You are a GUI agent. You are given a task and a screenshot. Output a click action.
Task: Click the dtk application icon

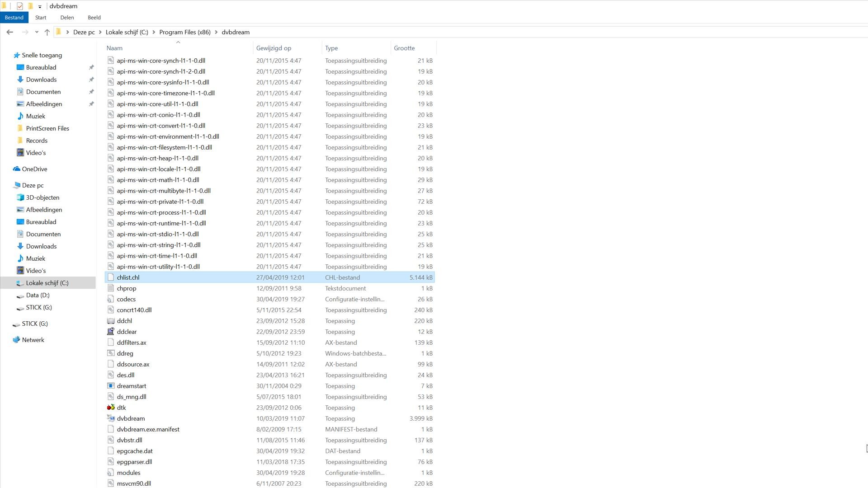(x=111, y=408)
